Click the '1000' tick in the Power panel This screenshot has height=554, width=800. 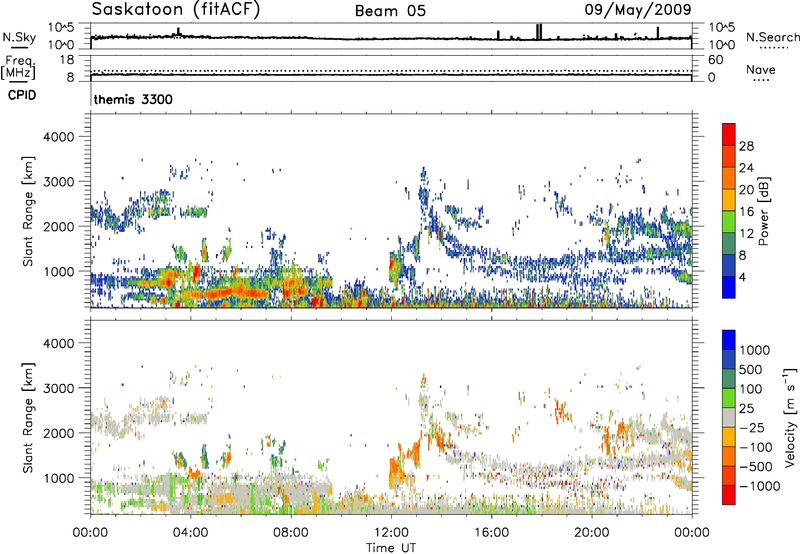(58, 271)
